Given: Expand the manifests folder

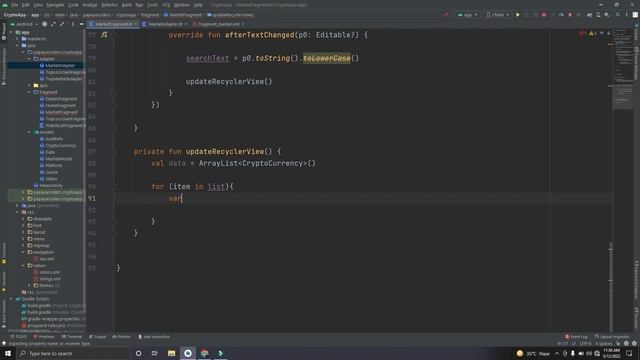Looking at the screenshot, I should tap(18, 39).
